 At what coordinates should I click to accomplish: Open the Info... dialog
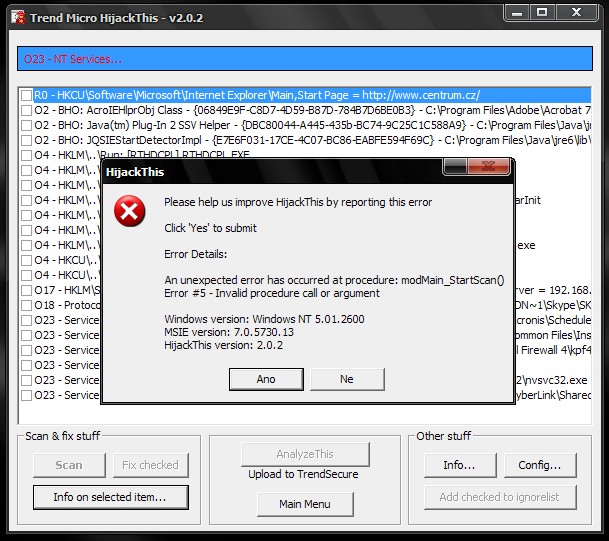click(x=460, y=465)
